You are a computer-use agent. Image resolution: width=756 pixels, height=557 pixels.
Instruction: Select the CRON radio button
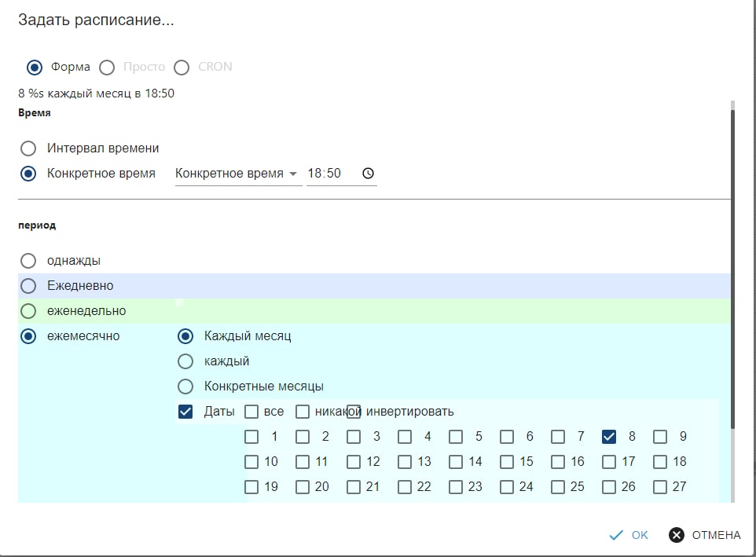[182, 67]
